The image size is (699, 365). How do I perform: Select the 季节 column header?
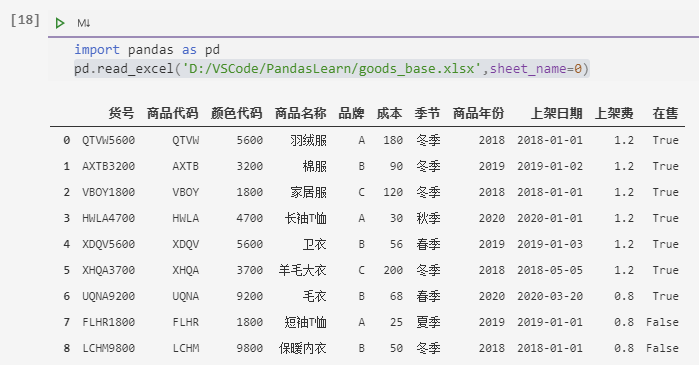click(428, 113)
